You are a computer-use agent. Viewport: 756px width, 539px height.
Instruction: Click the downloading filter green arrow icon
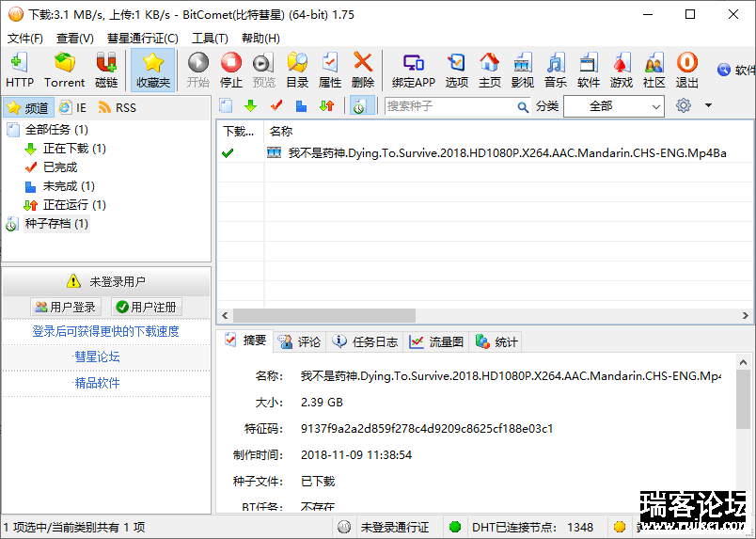pyautogui.click(x=251, y=105)
